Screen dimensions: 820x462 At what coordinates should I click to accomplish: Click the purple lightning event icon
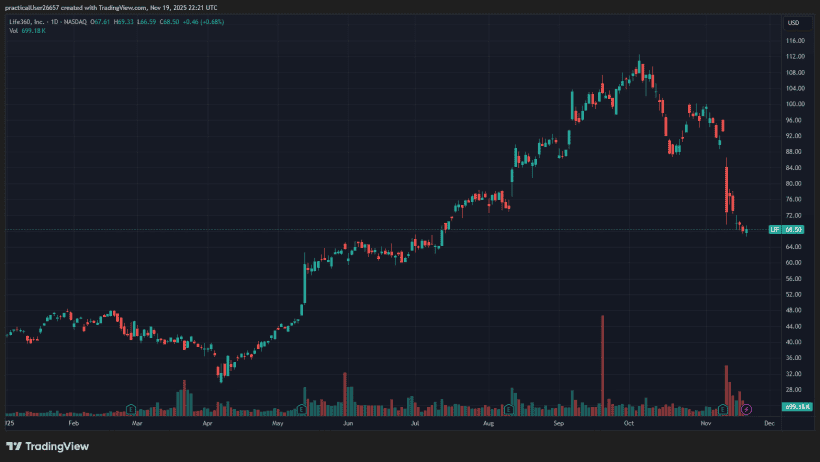(x=746, y=409)
